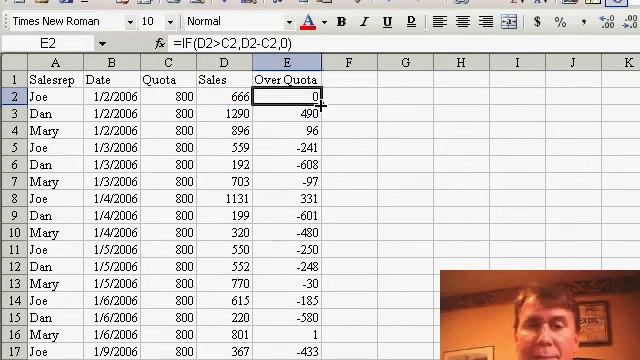Select row 1 header
The height and width of the screenshot is (360, 640).
point(14,80)
